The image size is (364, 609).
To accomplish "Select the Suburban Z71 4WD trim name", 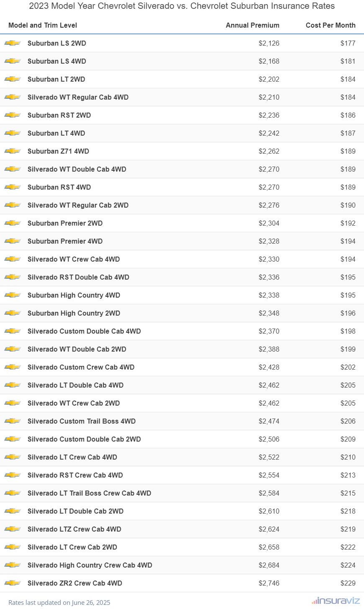I will pos(58,151).
